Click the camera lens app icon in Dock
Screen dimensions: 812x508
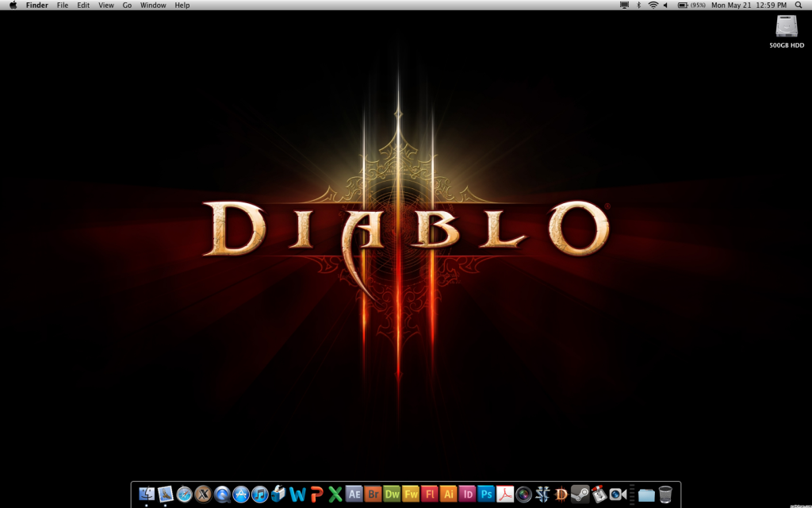[523, 494]
